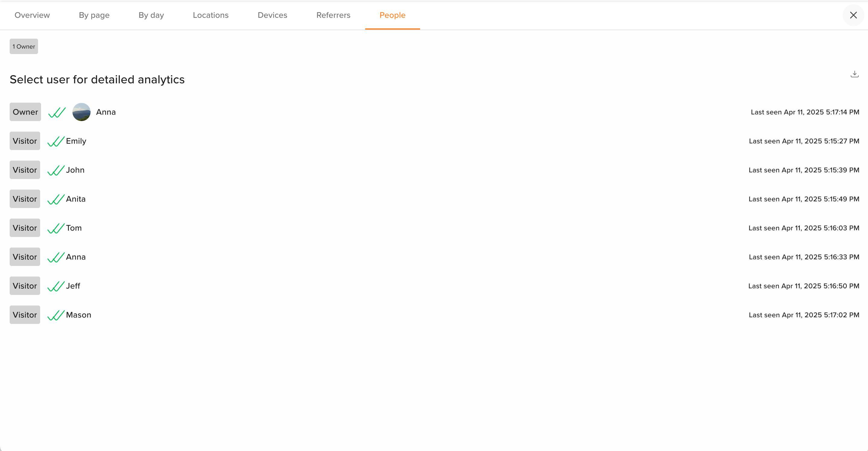Click Last seen 5:17:02 PM timestamp
Screen dimensions: 868x451
(x=804, y=315)
